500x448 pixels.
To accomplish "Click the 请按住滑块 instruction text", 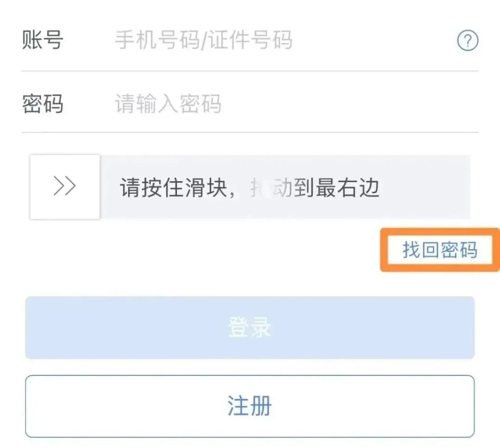I will pyautogui.click(x=174, y=188).
